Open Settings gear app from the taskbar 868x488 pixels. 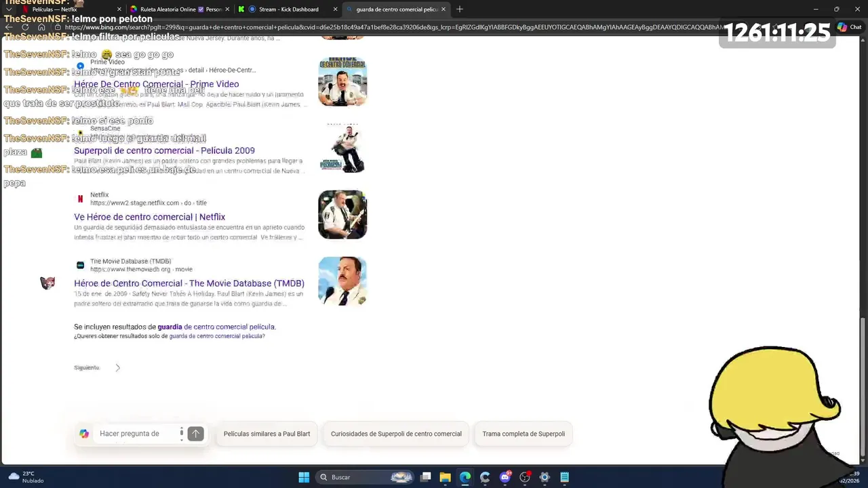tap(544, 477)
